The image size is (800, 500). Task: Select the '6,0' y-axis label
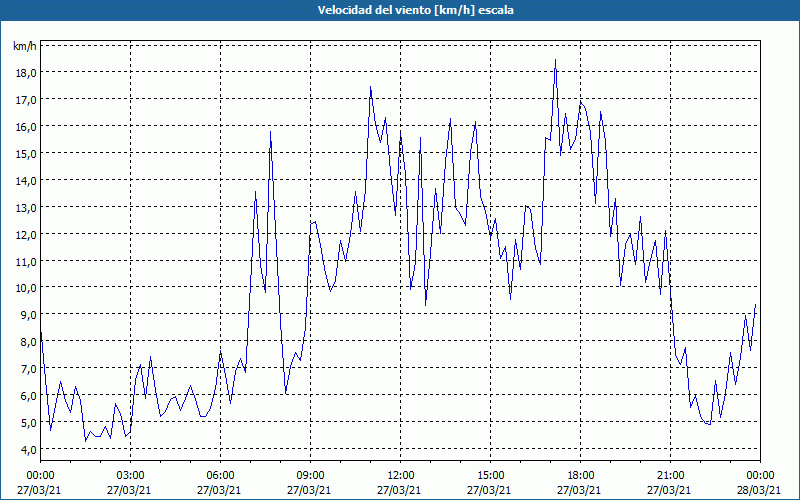[x=28, y=396]
